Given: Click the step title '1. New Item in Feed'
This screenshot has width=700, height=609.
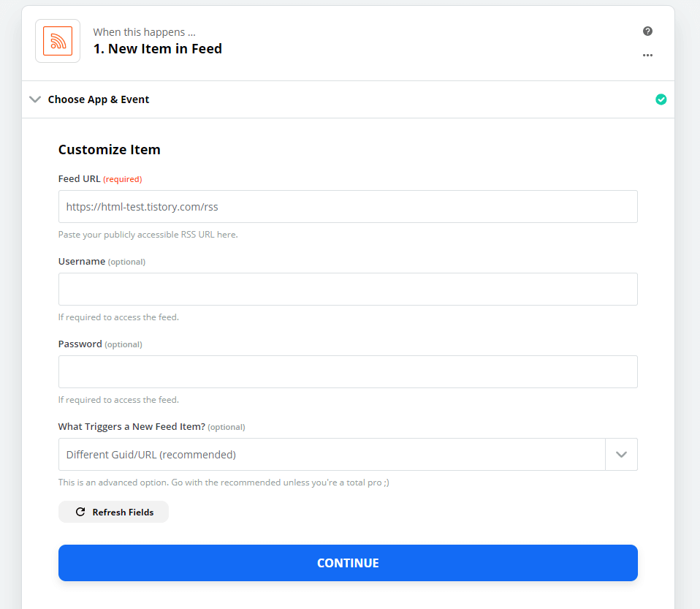Looking at the screenshot, I should pyautogui.click(x=158, y=49).
